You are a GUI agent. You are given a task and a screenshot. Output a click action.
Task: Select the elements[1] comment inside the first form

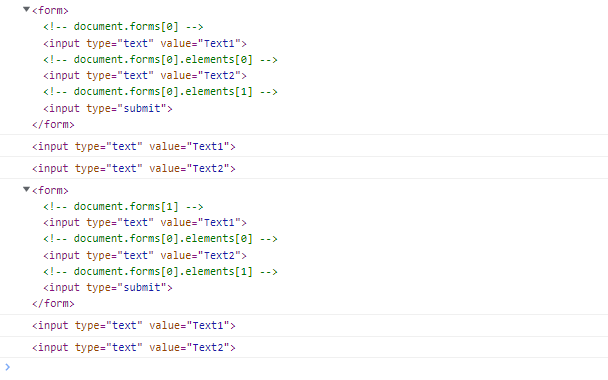point(161,92)
